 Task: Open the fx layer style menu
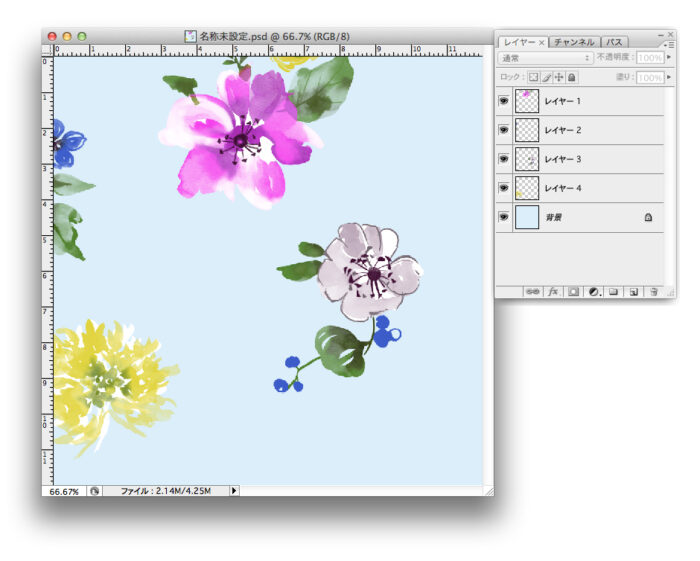coord(555,292)
